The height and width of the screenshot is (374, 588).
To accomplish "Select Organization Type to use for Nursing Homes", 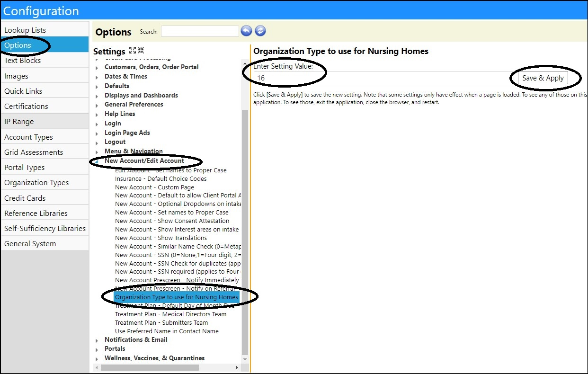I will click(x=177, y=297).
